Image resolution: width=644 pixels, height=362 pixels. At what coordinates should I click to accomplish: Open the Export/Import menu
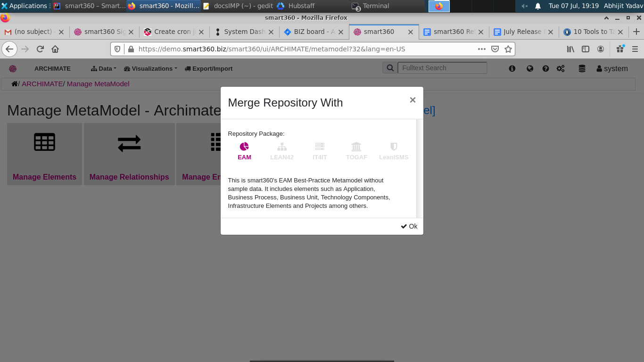208,69
